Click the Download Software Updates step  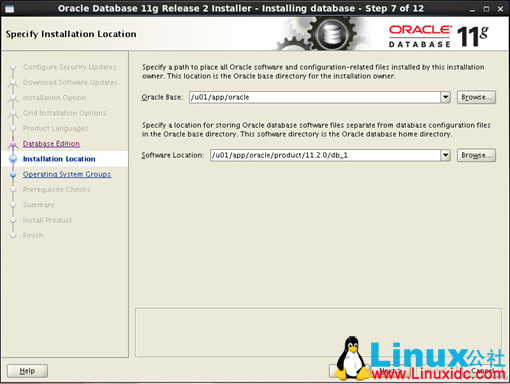70,82
